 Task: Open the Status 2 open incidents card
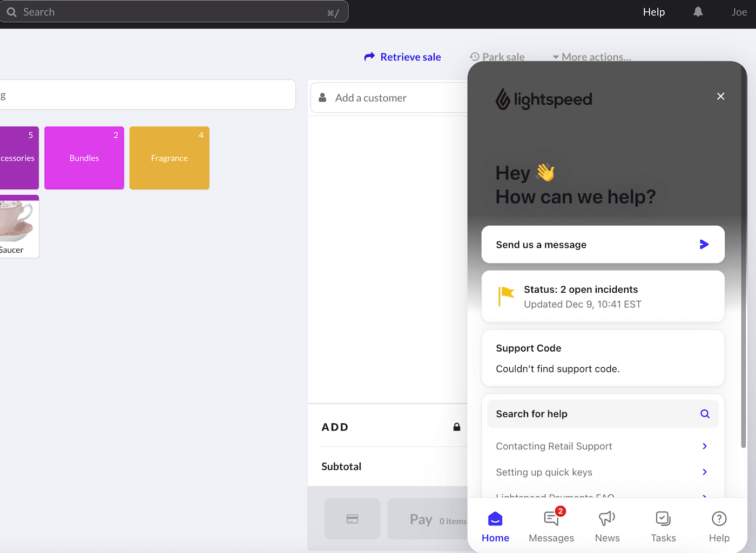[x=603, y=296]
